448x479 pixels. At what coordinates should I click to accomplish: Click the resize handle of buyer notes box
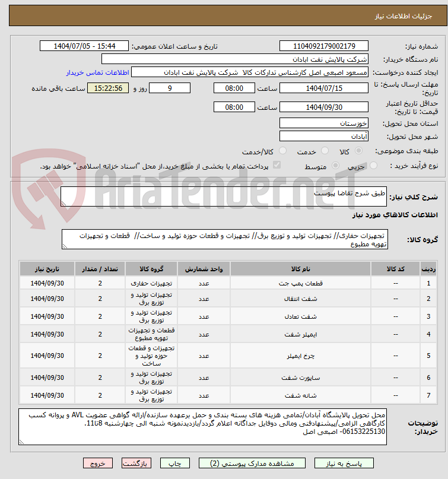(x=21, y=442)
